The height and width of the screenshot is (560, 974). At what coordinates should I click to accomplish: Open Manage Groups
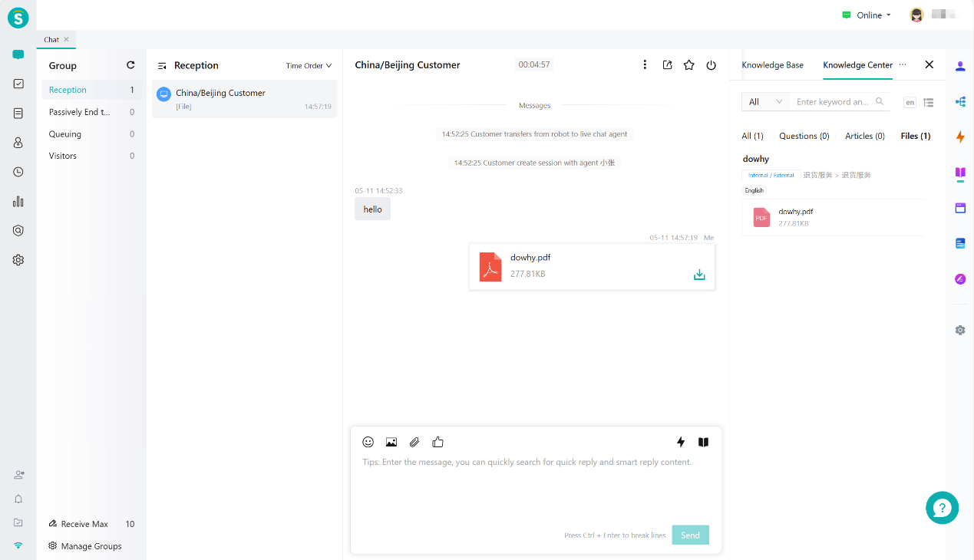coord(91,546)
